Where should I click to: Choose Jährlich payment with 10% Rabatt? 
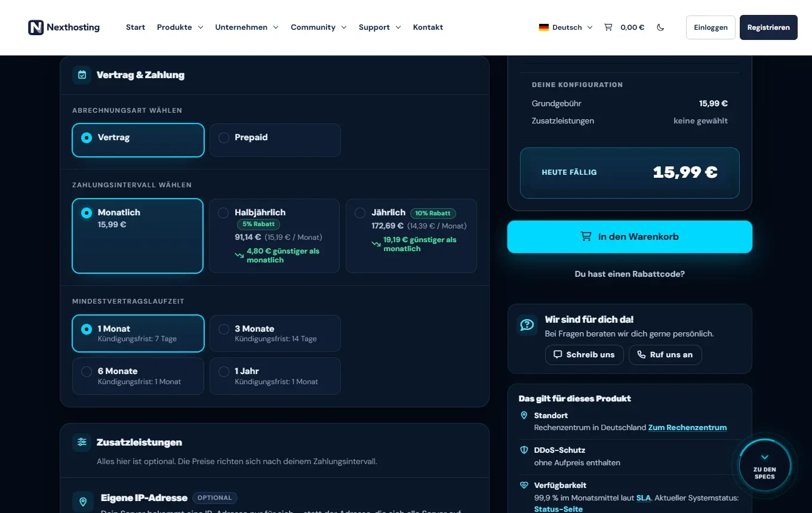tap(411, 236)
